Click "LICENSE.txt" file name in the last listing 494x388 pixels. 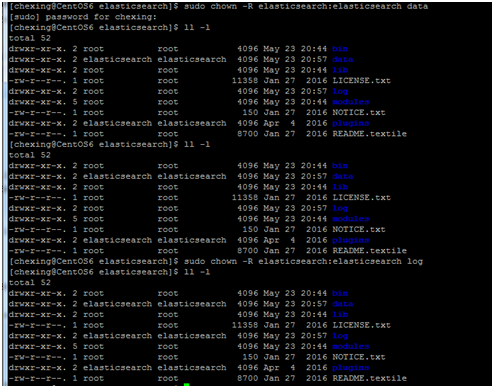pyautogui.click(x=361, y=325)
